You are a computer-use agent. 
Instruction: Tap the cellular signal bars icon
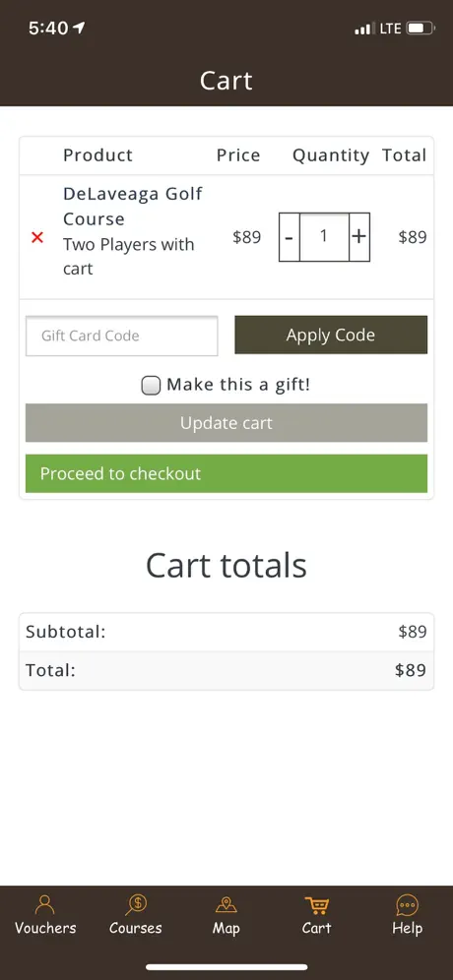pos(363,29)
